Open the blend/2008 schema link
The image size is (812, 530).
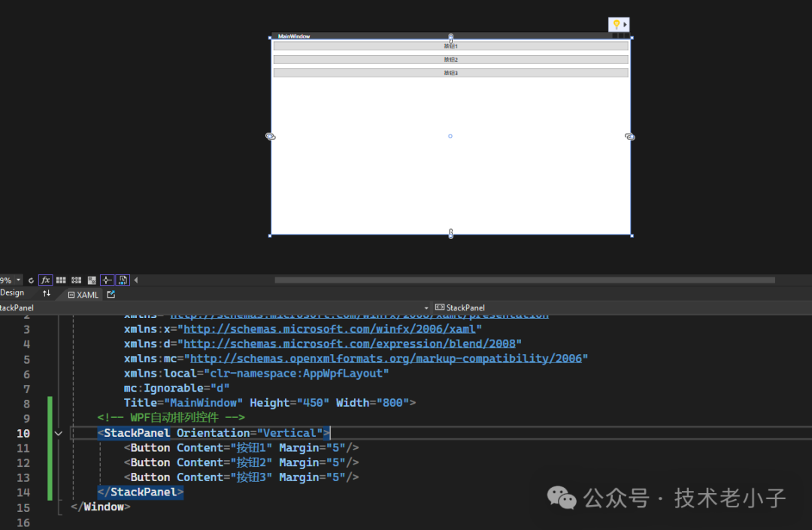pyautogui.click(x=353, y=344)
